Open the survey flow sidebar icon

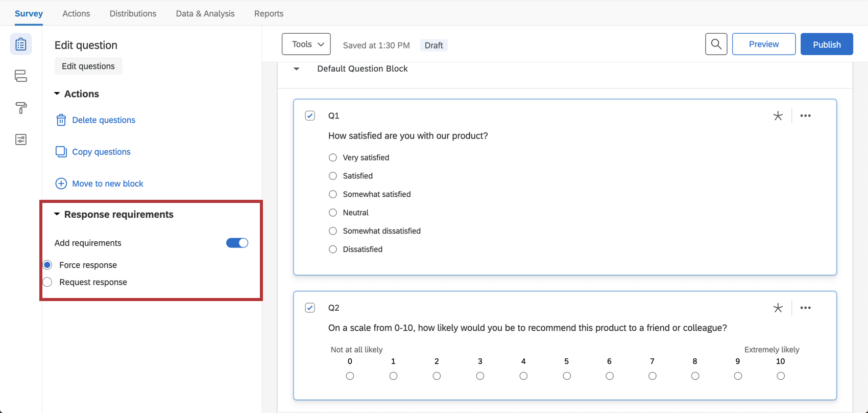coord(21,76)
